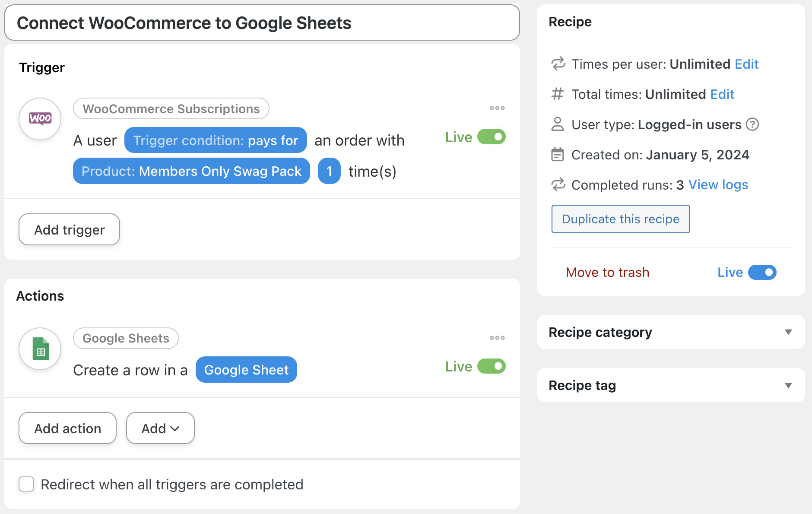The image size is (812, 514).
Task: Click the Times per user loop icon
Action: (558, 64)
